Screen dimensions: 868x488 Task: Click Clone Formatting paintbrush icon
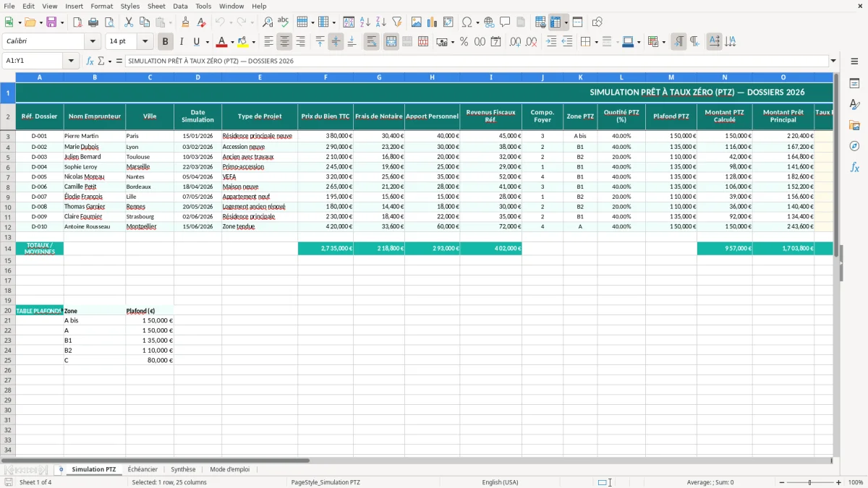185,22
